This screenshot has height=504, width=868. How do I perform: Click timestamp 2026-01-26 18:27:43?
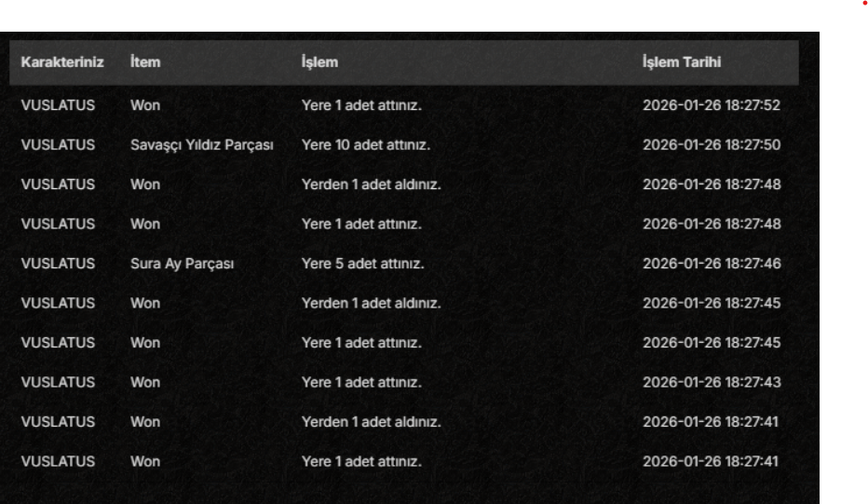[x=712, y=382]
